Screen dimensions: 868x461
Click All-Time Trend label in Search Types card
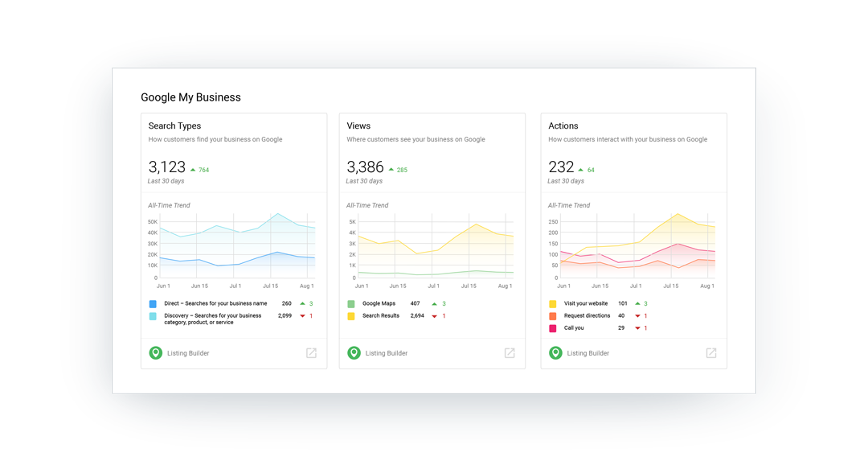coord(169,205)
